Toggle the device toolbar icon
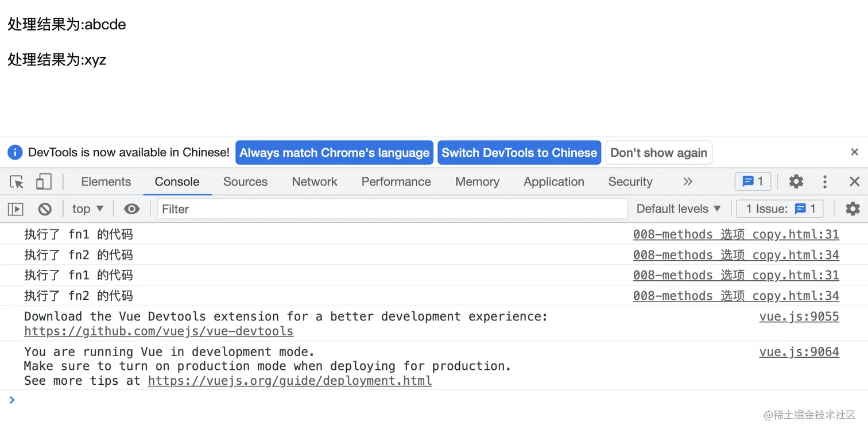Viewport: 868px width, 433px height. pos(44,182)
